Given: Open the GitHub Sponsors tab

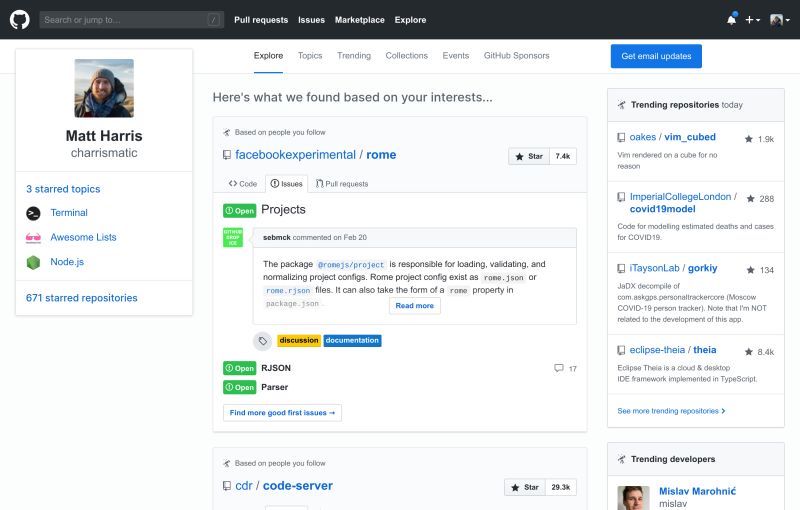Looking at the screenshot, I should tap(516, 56).
